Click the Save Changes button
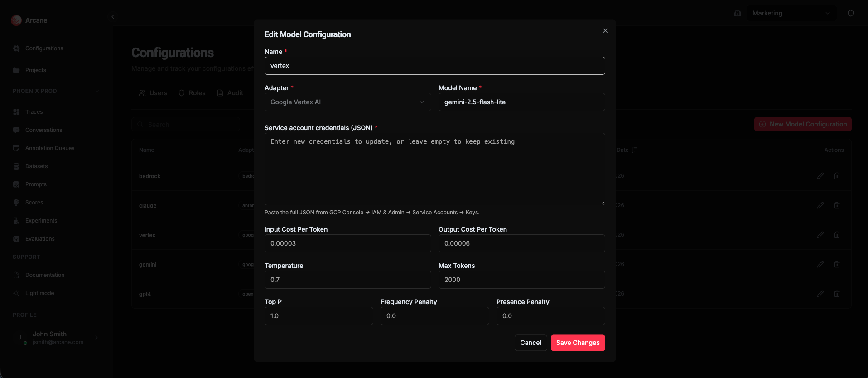The height and width of the screenshot is (378, 868). tap(578, 343)
